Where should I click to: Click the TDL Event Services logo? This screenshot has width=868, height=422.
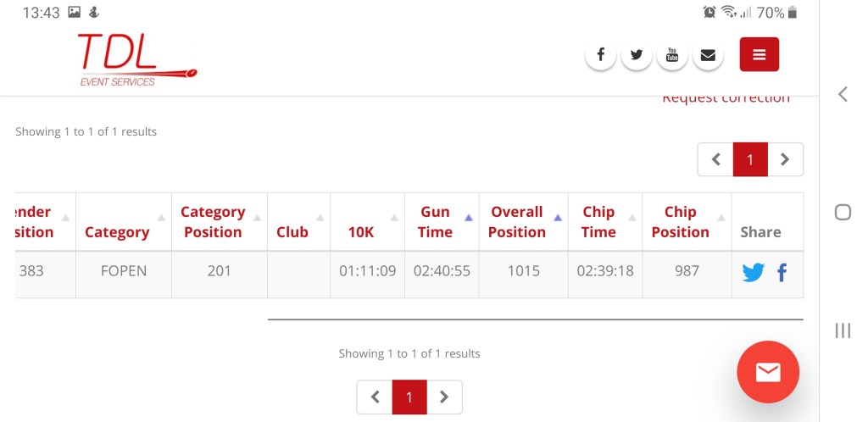click(x=136, y=60)
